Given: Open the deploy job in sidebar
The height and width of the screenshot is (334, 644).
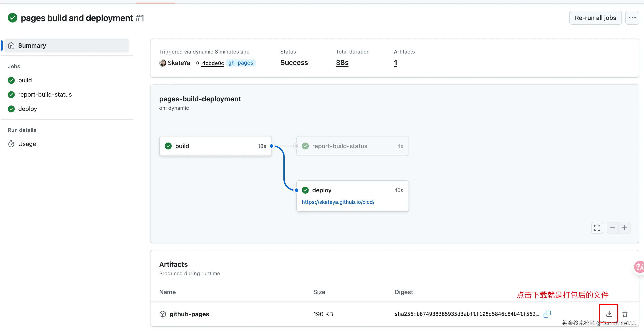Looking at the screenshot, I should 28,109.
